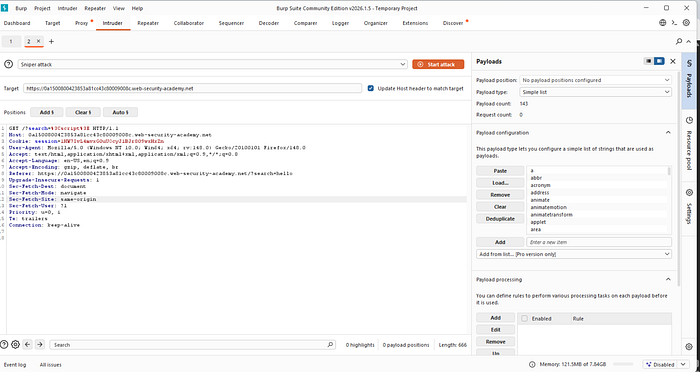Click magnifier inside the search box
700x372 pixels.
pyautogui.click(x=330, y=344)
